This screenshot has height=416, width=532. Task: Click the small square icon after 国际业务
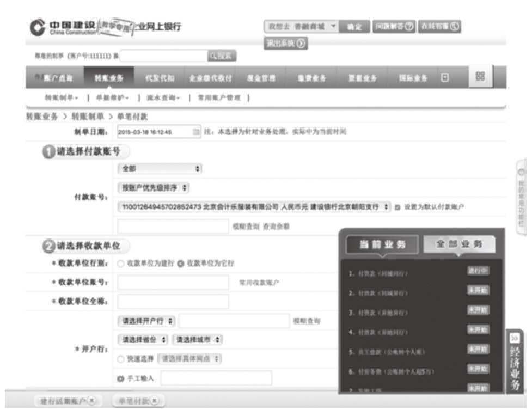[445, 78]
